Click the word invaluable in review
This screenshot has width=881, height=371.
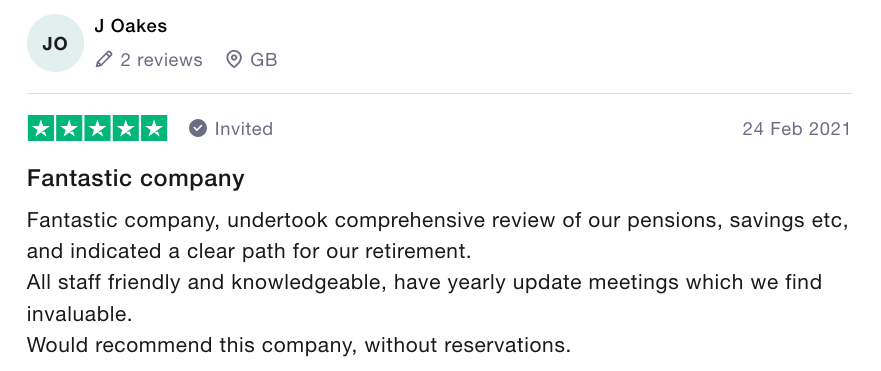click(x=79, y=314)
